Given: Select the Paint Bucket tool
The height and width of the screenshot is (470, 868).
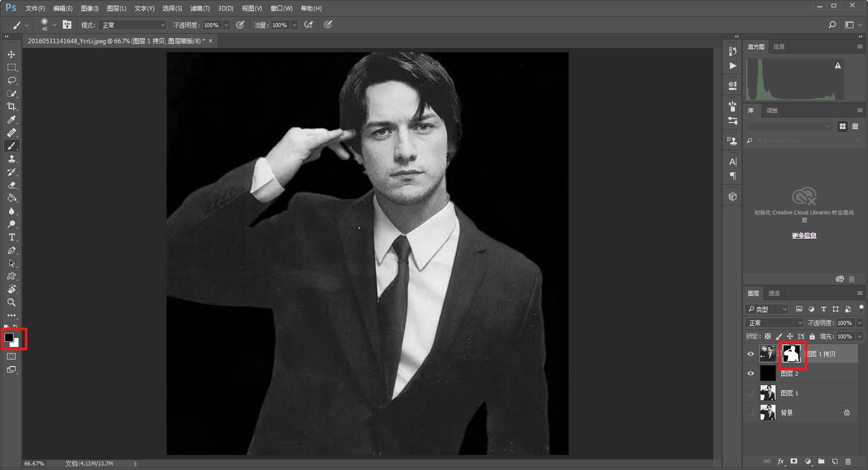Looking at the screenshot, I should tap(12, 198).
